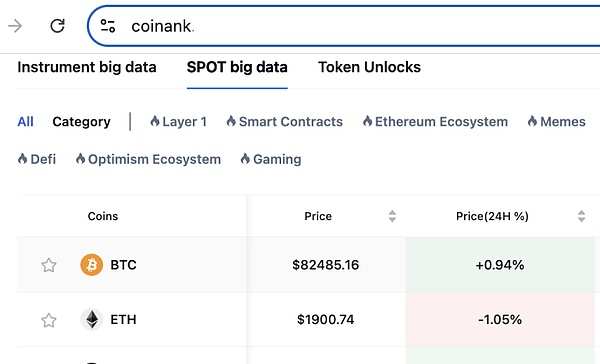
Task: Select the SPOT big data tab
Action: click(237, 67)
